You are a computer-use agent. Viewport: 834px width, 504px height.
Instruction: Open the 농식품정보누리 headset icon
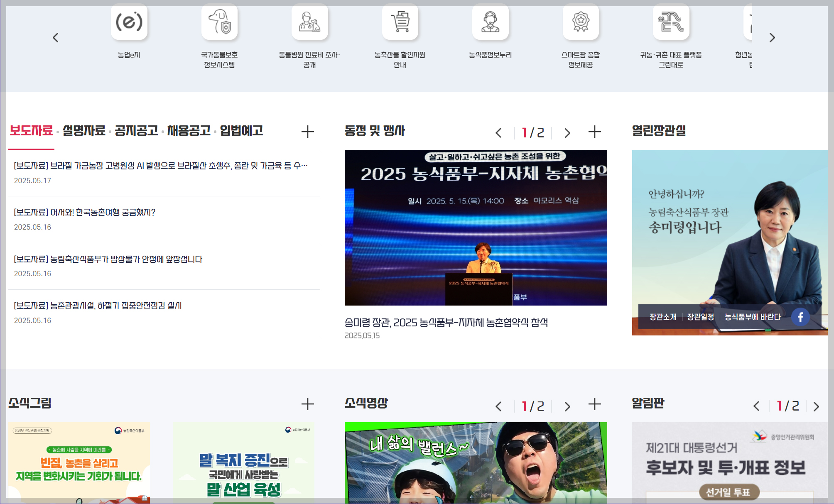[x=491, y=22]
